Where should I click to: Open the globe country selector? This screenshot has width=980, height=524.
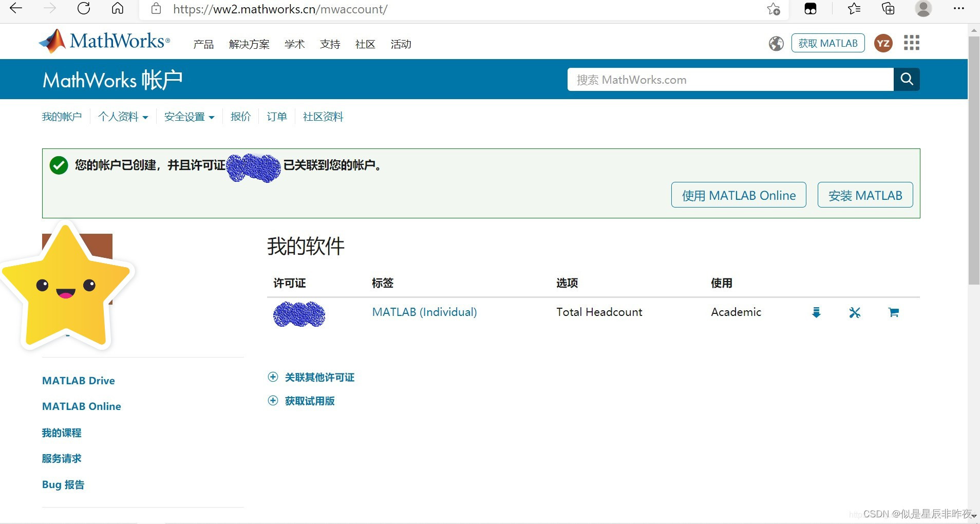[776, 44]
